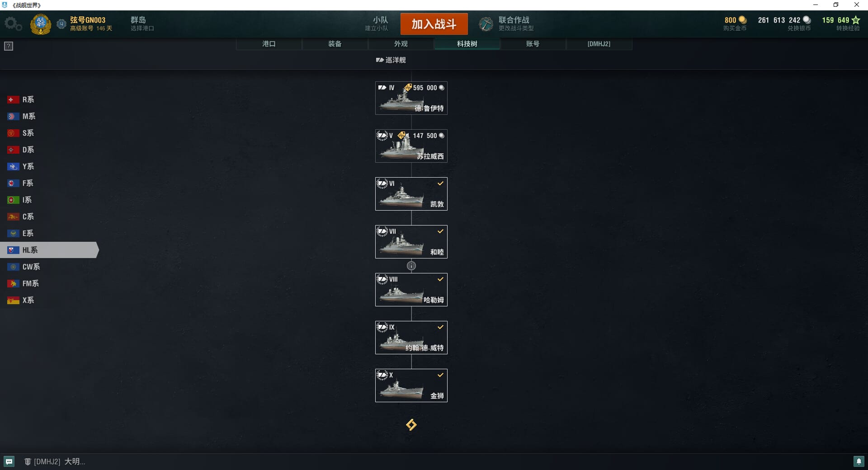Click the 联合作战 battle type icon
The height and width of the screenshot is (470, 868).
[486, 24]
